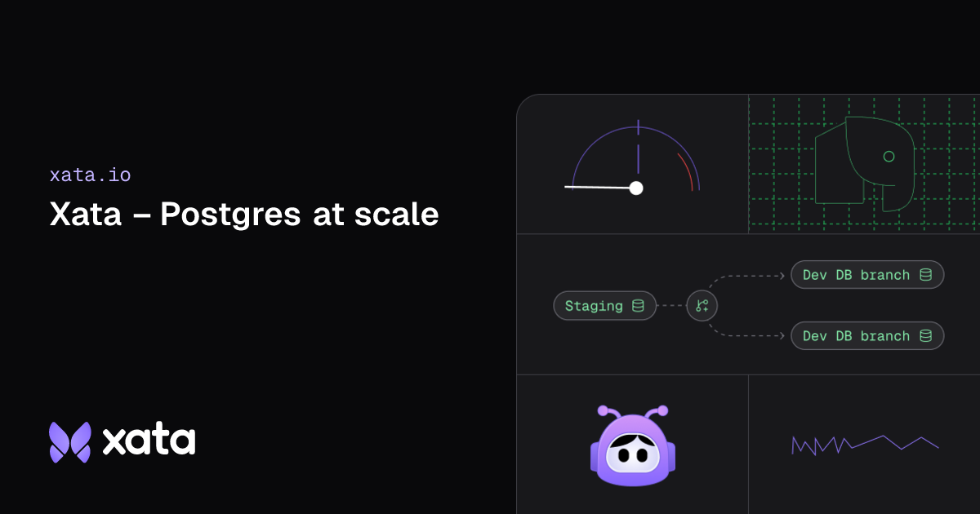Click the Xata – Postgres at scale heading
The image size is (980, 514).
tap(244, 215)
